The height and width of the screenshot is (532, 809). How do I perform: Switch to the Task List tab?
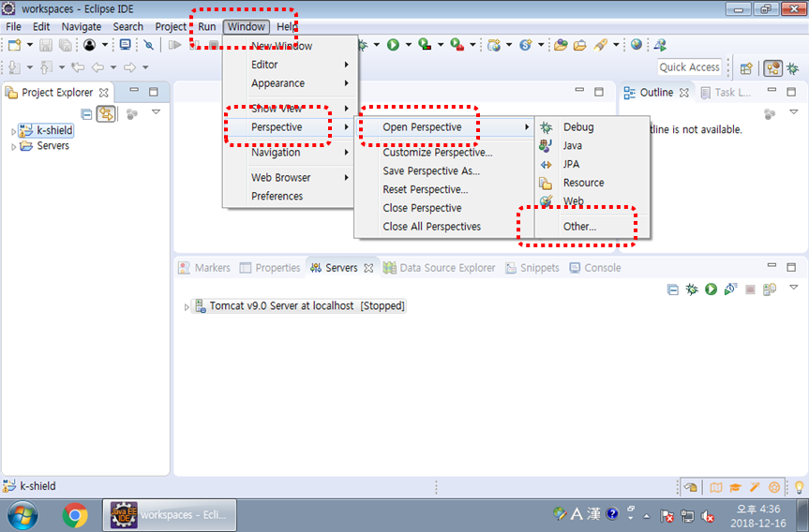coord(726,93)
